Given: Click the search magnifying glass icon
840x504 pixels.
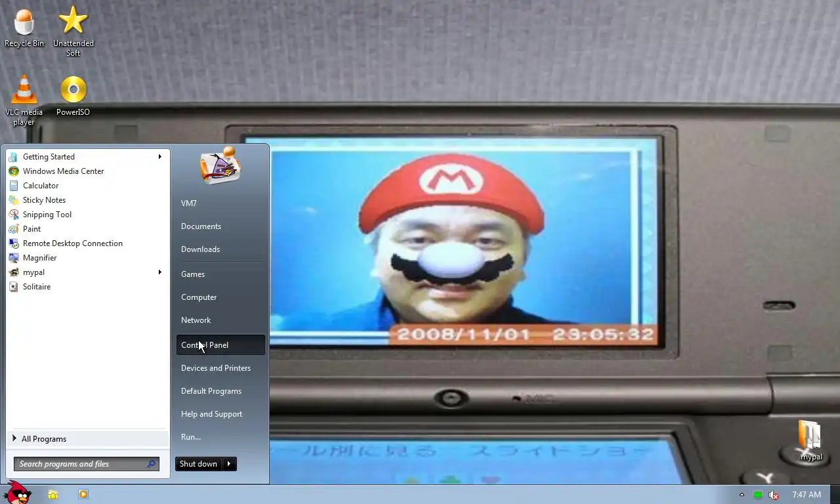Looking at the screenshot, I should (x=151, y=464).
